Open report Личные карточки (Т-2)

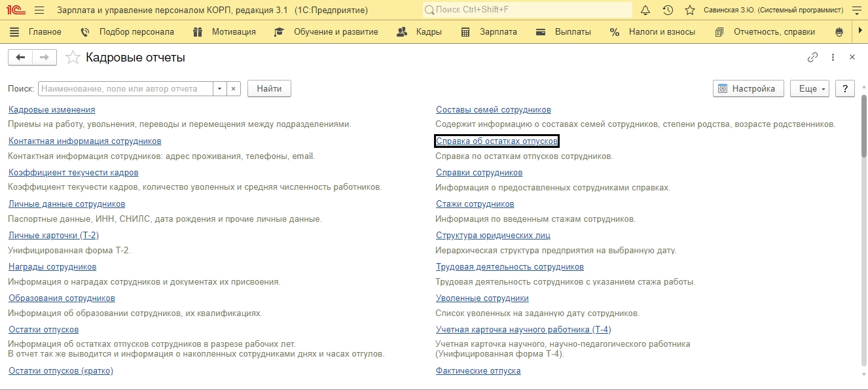tap(54, 236)
